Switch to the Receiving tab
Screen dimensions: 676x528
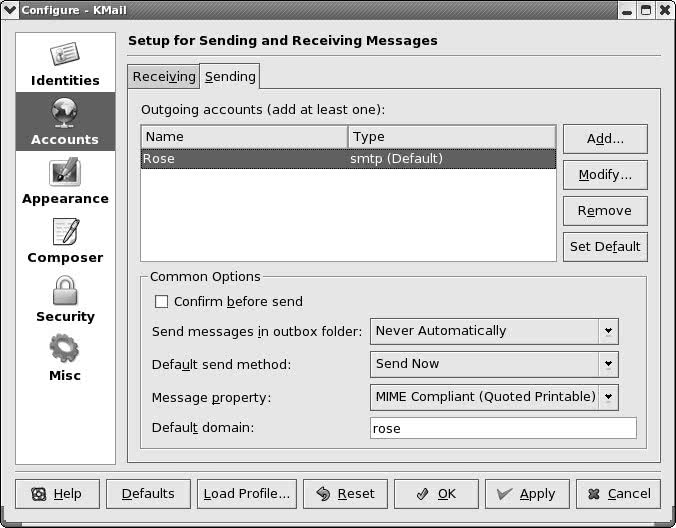click(x=164, y=77)
